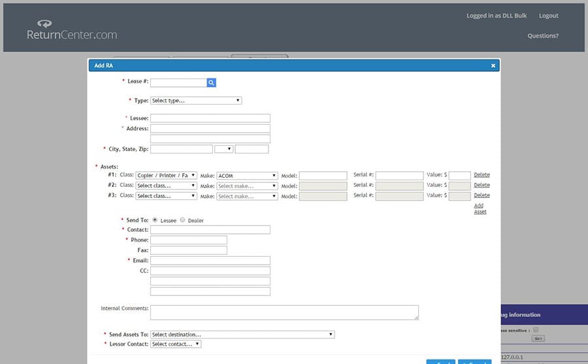Click the 'Assets:' label
This screenshot has height=364, width=588.
pyautogui.click(x=109, y=167)
